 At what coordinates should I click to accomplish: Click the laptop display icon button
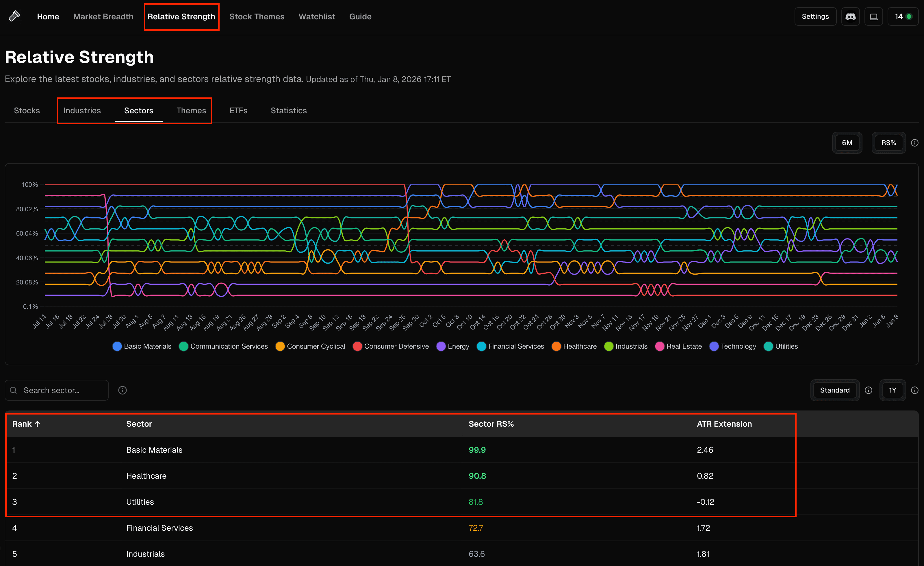point(873,16)
